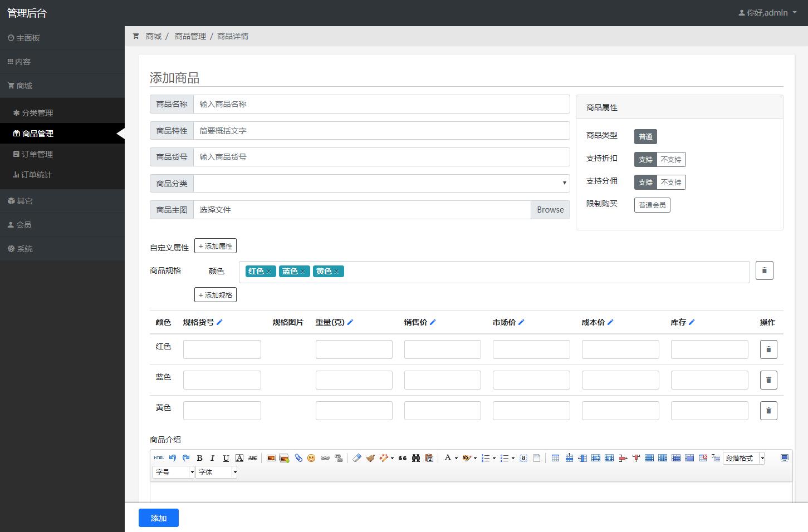Toggle bold formatting in editor

(199, 458)
